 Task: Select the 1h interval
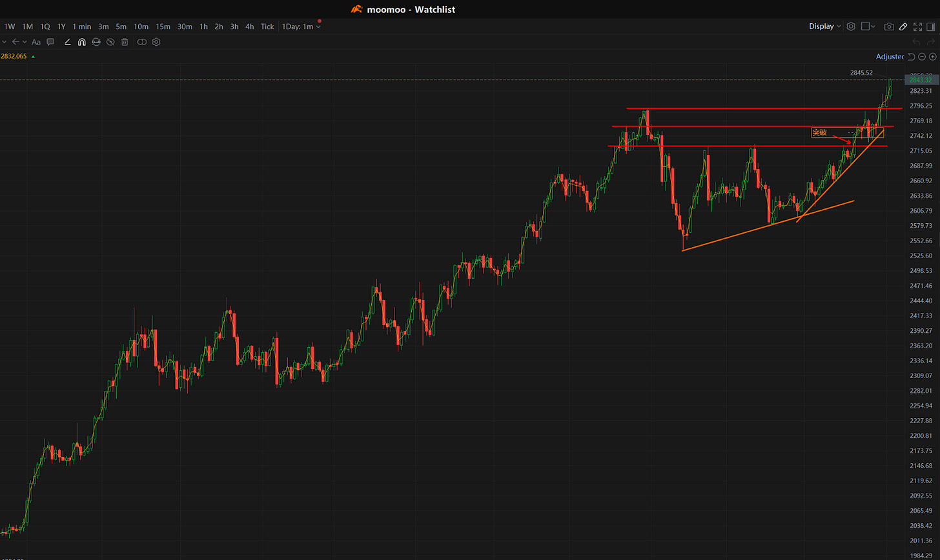click(x=203, y=26)
